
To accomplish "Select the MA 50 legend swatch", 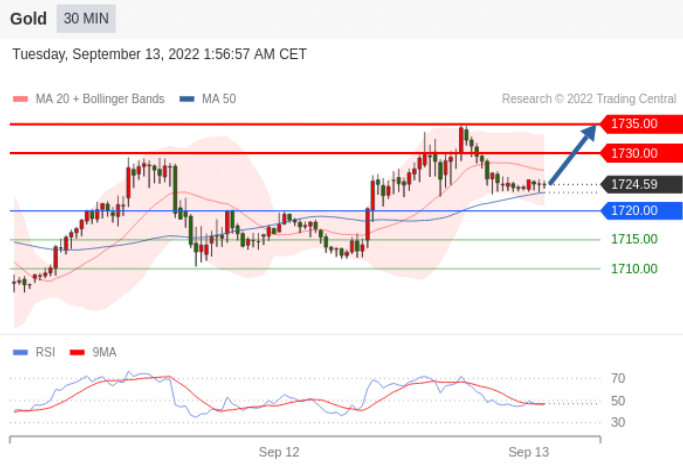I will click(187, 99).
